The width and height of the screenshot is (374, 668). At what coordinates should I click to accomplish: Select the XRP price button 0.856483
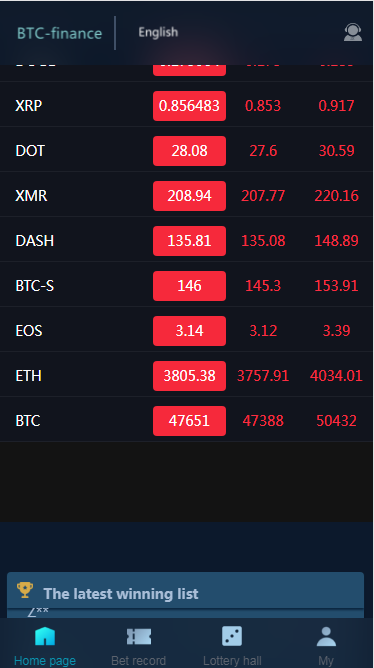pos(189,106)
